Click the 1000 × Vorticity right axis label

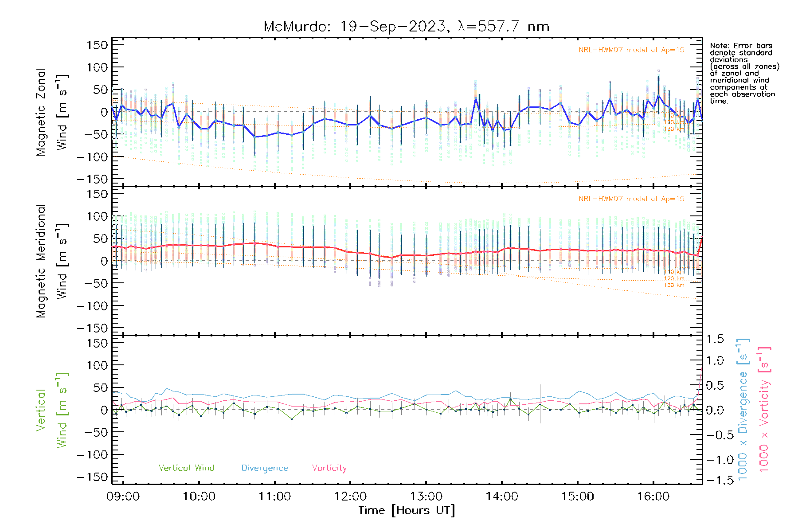tap(764, 410)
